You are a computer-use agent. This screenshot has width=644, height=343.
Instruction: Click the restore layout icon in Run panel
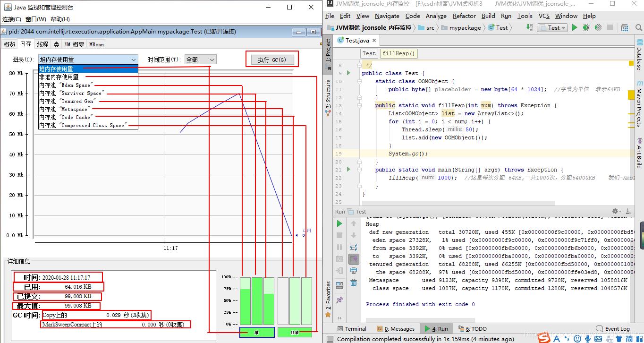[x=339, y=285]
